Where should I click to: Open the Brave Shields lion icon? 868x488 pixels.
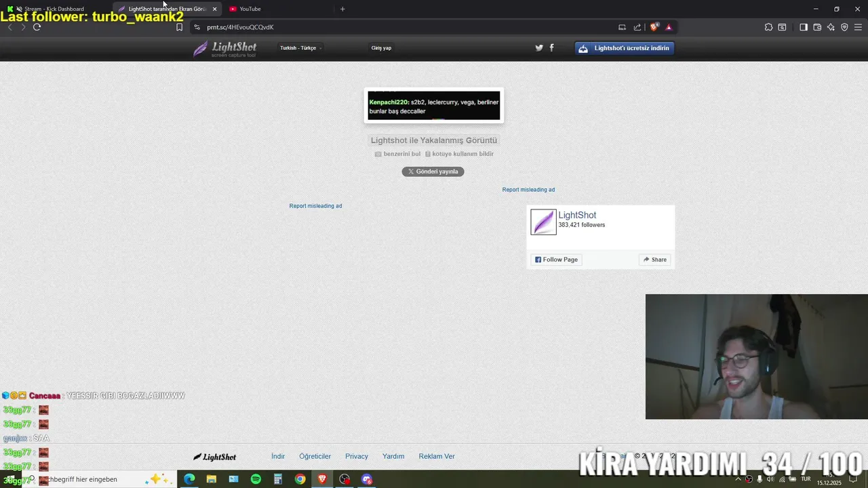tap(654, 27)
